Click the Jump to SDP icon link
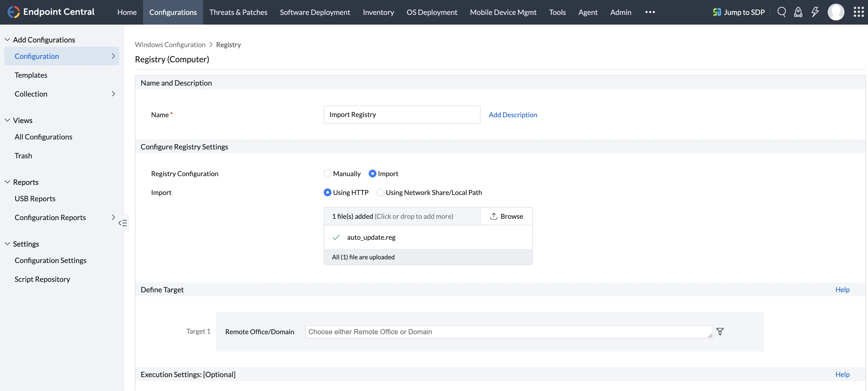Image resolution: width=868 pixels, height=391 pixels. [739, 12]
